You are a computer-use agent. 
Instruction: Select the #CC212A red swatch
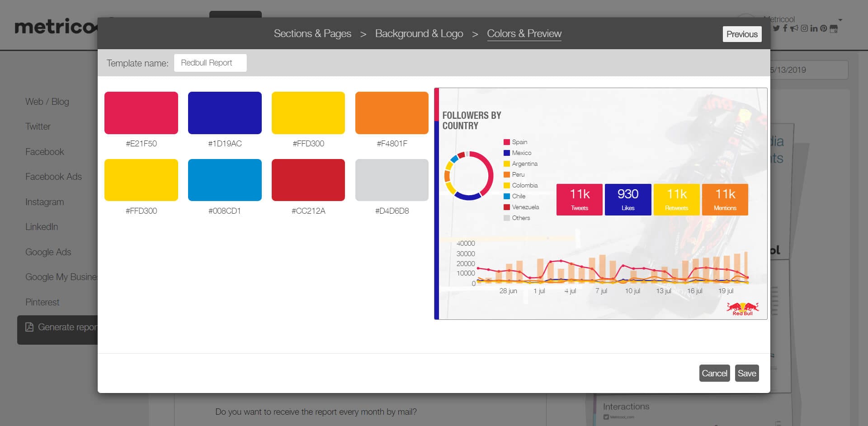pyautogui.click(x=308, y=180)
